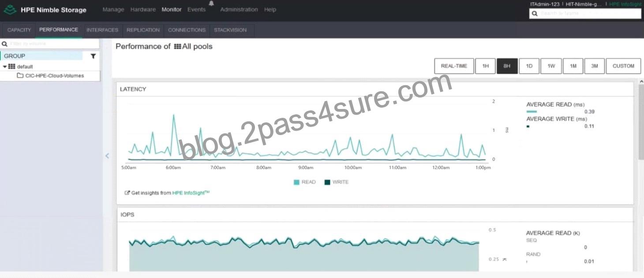
Task: Click the HPE Nimble Storage logo icon
Action: click(10, 10)
